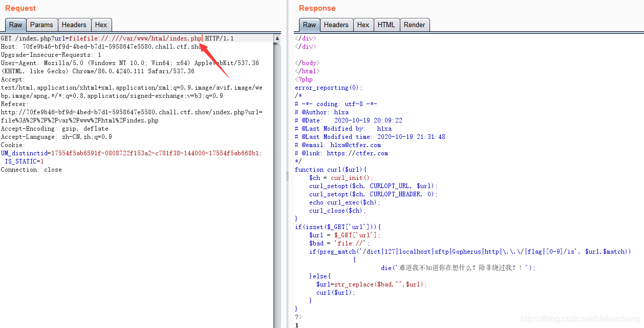Click the error_reporting(0); line in response
Screen dimensions: 644x328
coord(329,88)
